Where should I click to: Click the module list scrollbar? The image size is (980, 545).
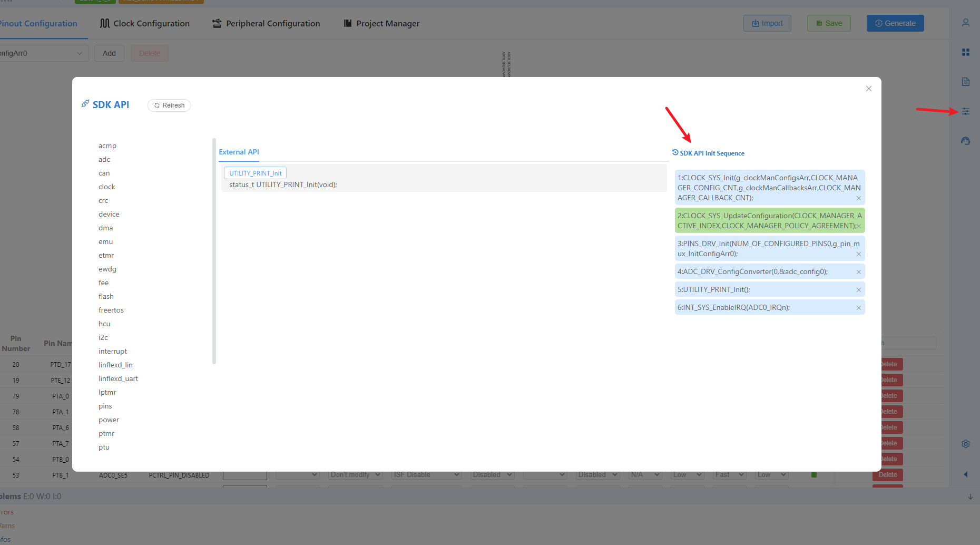pos(214,251)
